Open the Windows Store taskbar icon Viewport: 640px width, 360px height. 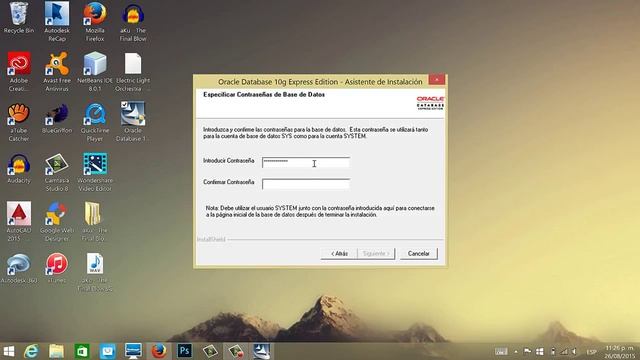(82, 351)
